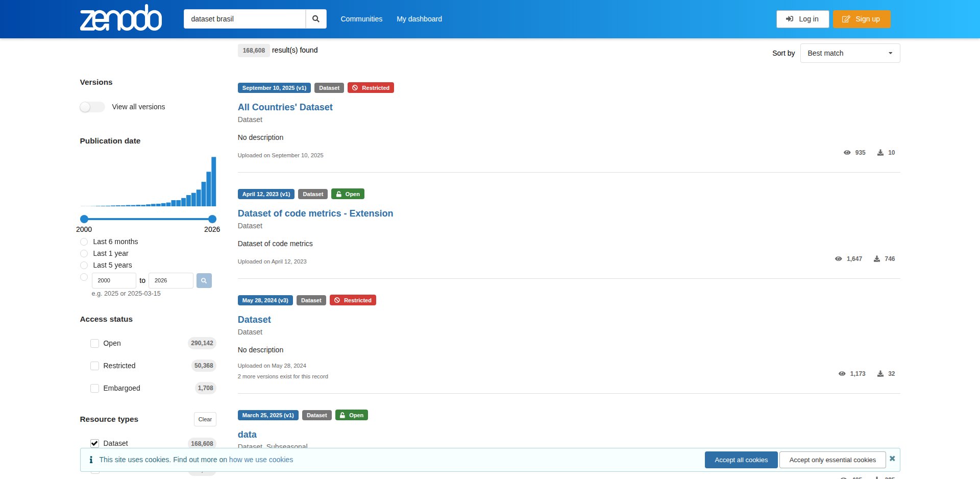Click the Sign up button

coord(862,19)
